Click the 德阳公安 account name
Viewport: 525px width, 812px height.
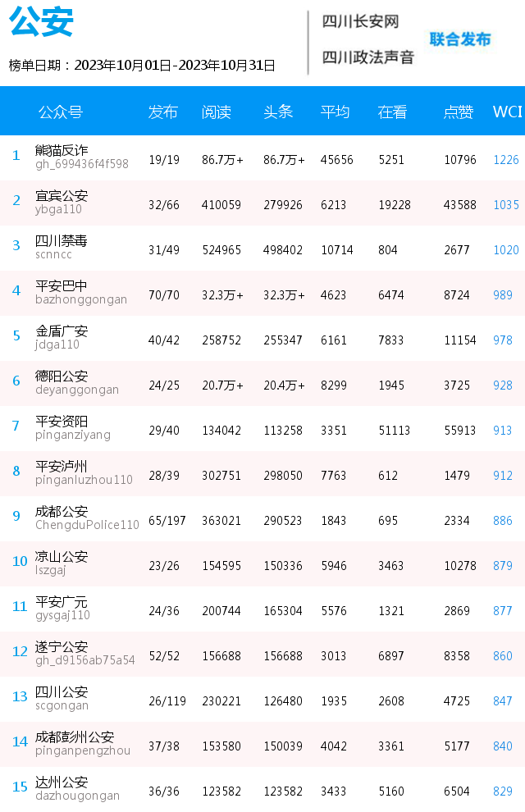pos(61,376)
